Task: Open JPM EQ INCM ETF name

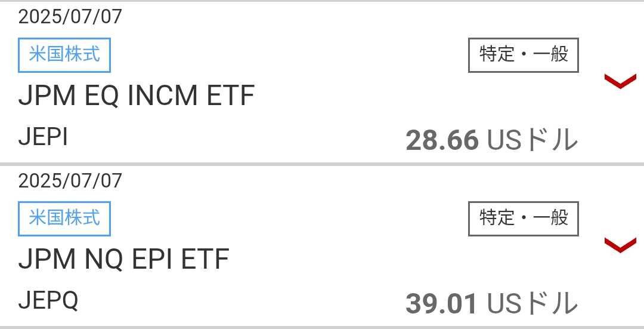Action: pyautogui.click(x=137, y=96)
